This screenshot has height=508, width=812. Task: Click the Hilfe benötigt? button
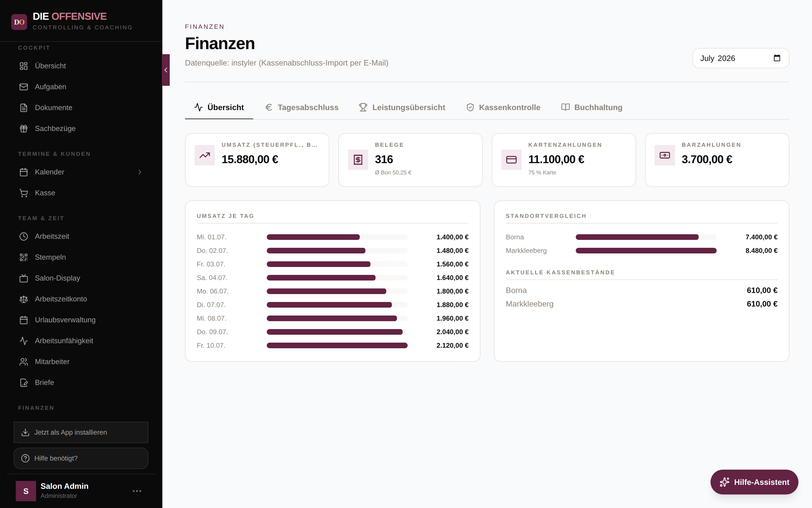81,458
